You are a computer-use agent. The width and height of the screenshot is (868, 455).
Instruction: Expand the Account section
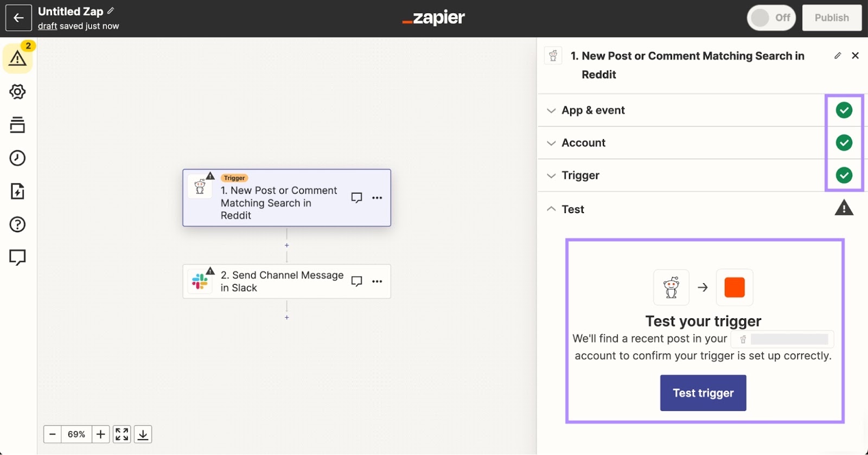point(583,143)
